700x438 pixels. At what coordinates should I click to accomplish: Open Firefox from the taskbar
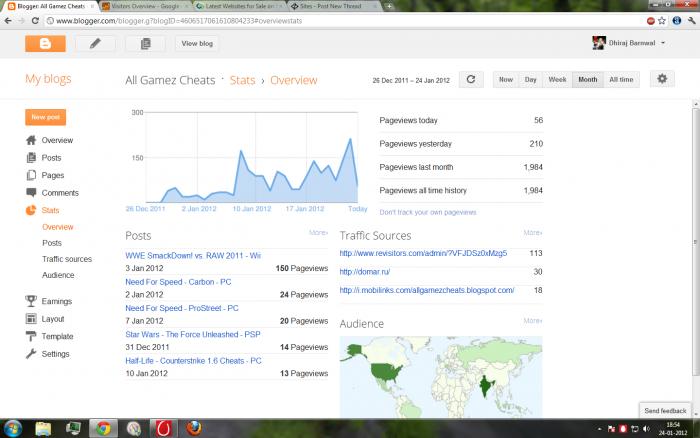tap(194, 428)
